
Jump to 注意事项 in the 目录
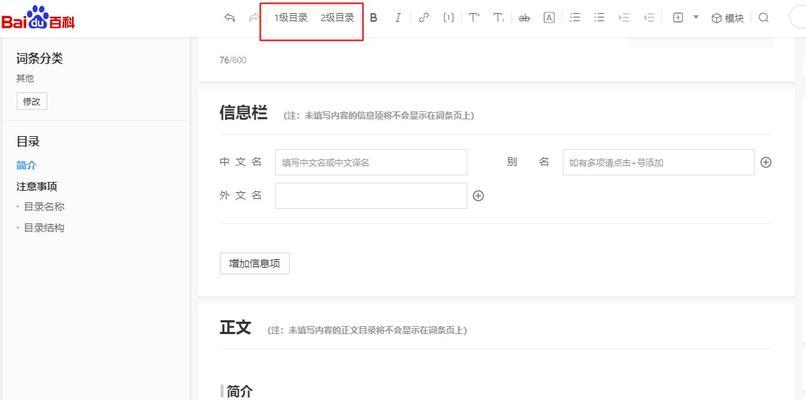[x=36, y=187]
